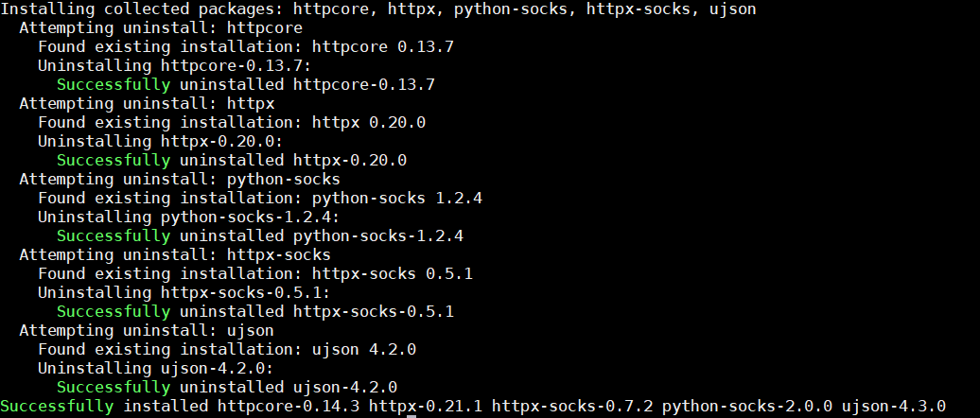Click 'Found existing installation: ujson 4.2.0'
This screenshot has width=980, height=418.
227,349
